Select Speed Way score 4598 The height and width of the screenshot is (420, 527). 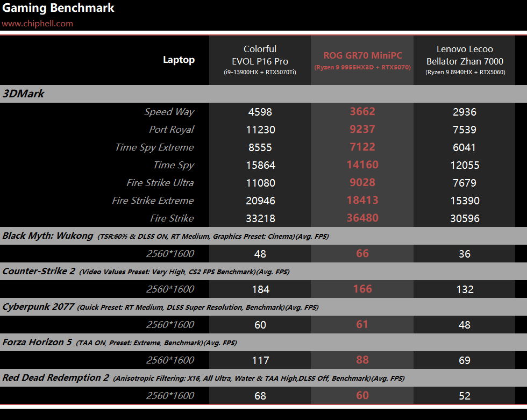click(x=260, y=112)
